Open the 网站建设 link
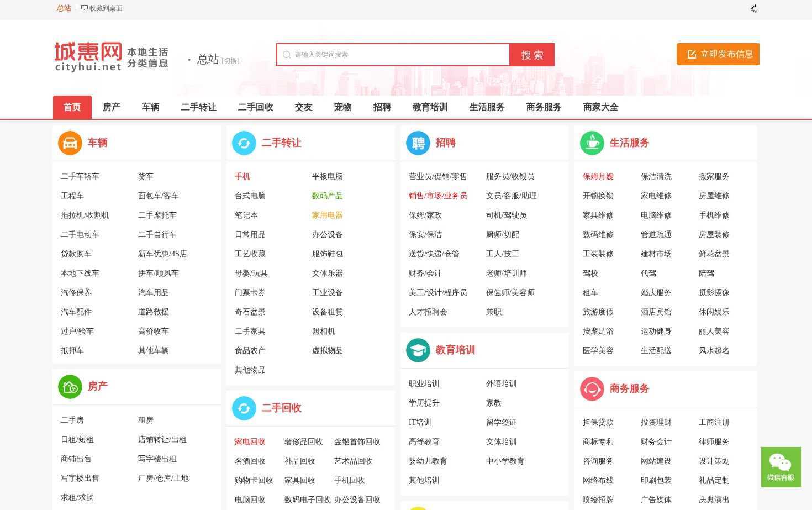Screen dimensions: 812x510 point(656,461)
